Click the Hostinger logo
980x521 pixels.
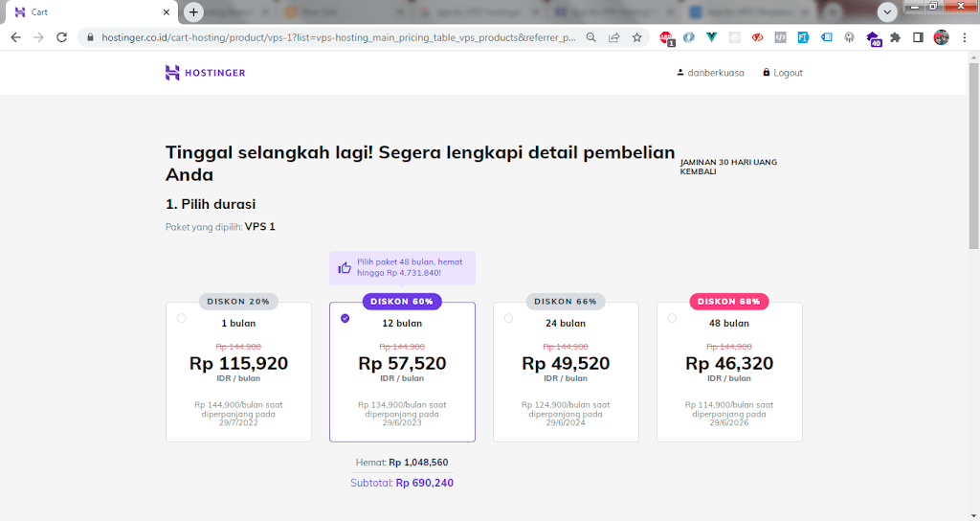click(x=205, y=73)
